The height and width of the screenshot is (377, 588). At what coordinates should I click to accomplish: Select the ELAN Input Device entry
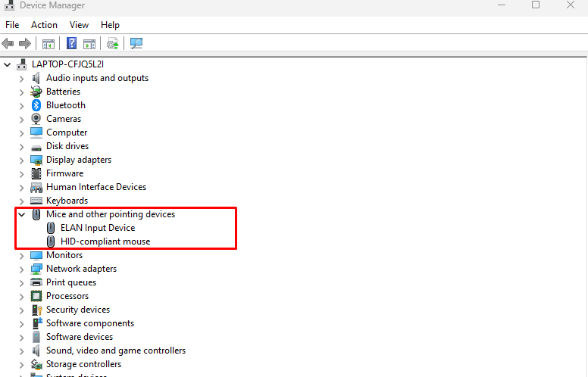pos(98,228)
